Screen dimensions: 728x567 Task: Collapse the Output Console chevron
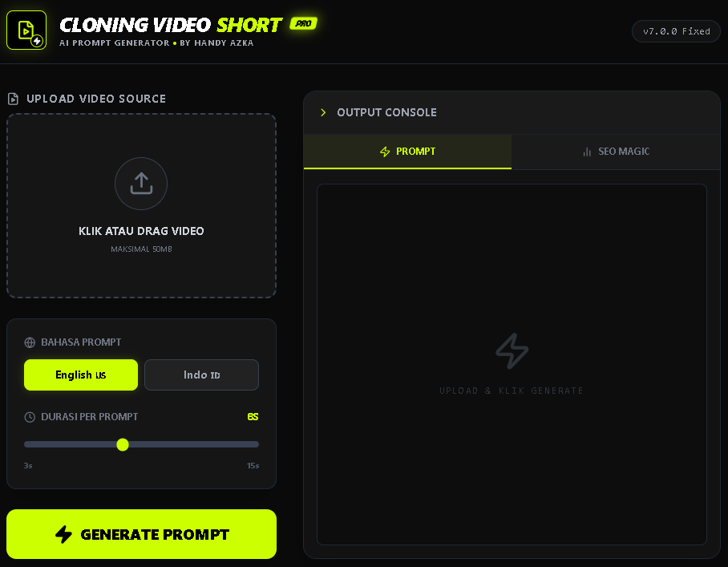point(323,112)
